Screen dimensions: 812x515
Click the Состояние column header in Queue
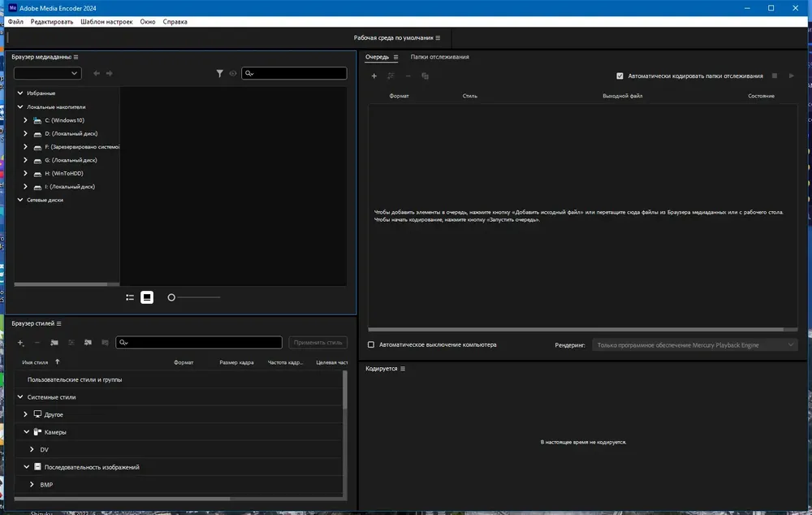pos(762,96)
